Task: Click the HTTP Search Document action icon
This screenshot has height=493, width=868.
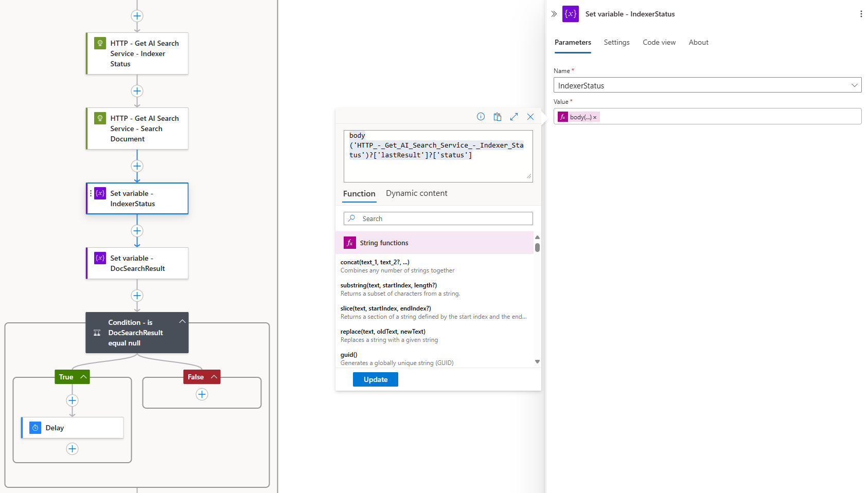Action: (100, 118)
